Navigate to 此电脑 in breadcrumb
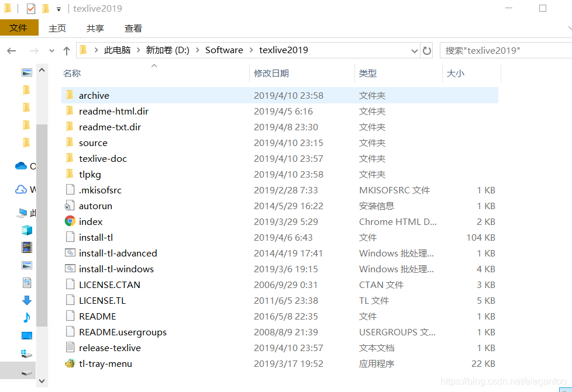 117,50
